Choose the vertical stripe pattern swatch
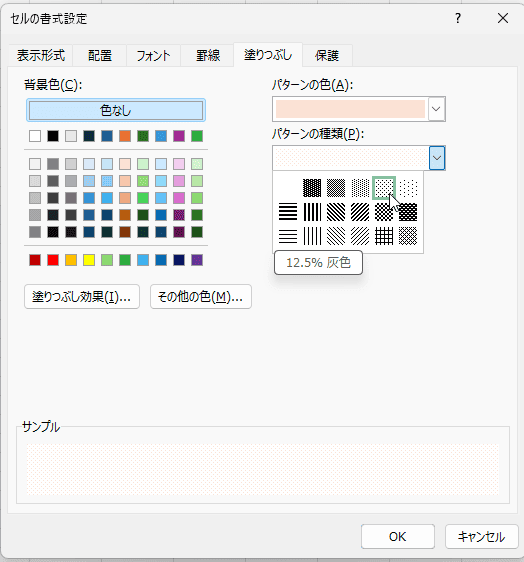The width and height of the screenshot is (524, 562). [x=312, y=212]
